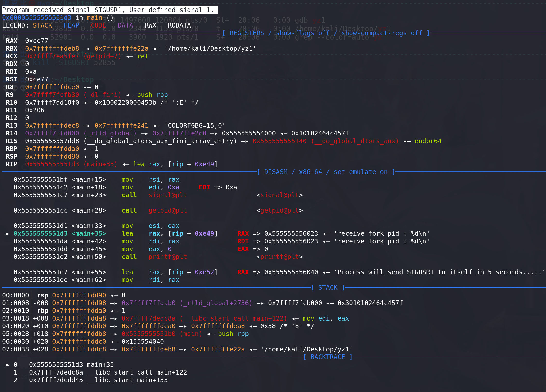546x392 pixels.
Task: Click the backtrace current frame arrow marker
Action: [8, 365]
